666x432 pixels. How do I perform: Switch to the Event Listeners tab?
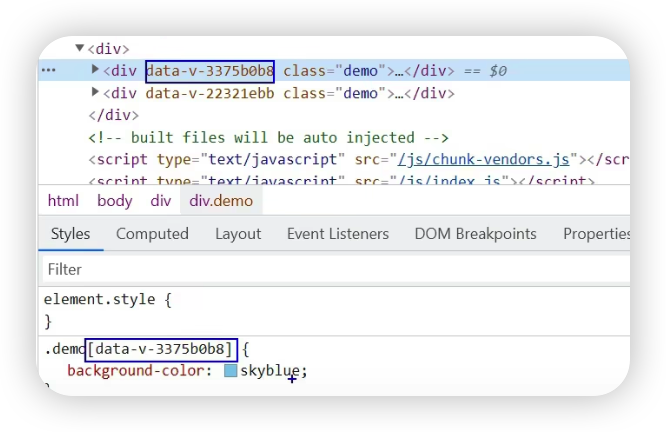click(x=338, y=234)
